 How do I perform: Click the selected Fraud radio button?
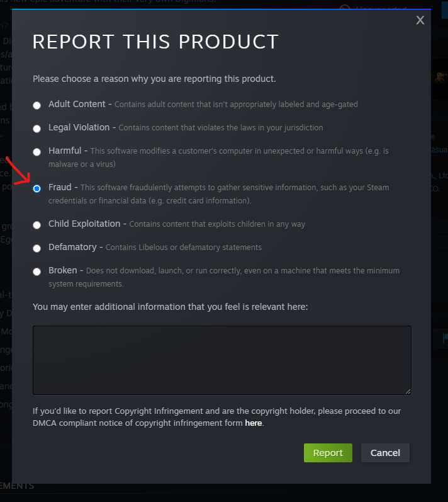tap(36, 188)
